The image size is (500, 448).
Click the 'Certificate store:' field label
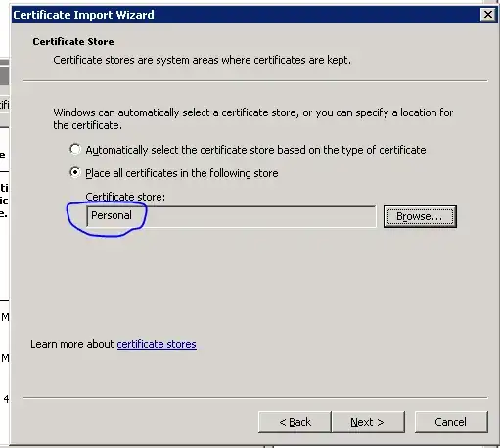point(125,197)
